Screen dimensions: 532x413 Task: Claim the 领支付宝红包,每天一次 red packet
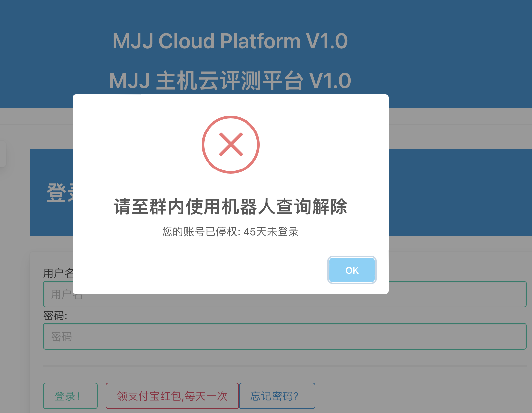click(x=172, y=396)
